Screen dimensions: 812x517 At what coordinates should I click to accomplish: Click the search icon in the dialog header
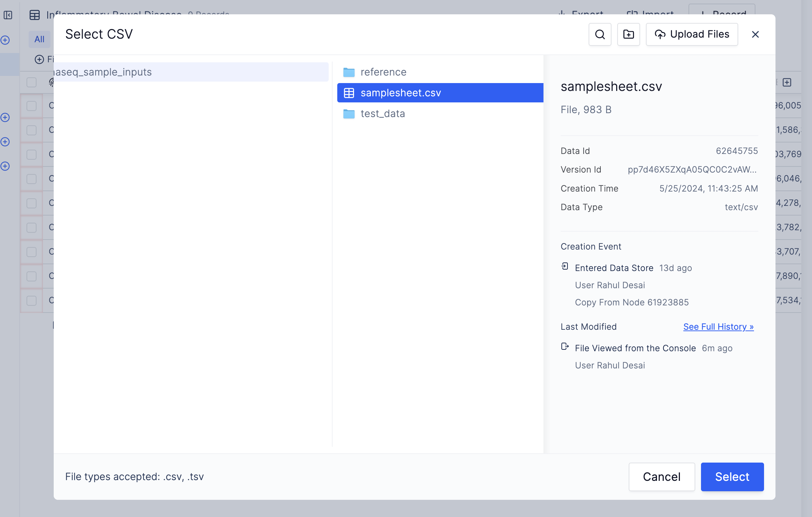coord(600,34)
